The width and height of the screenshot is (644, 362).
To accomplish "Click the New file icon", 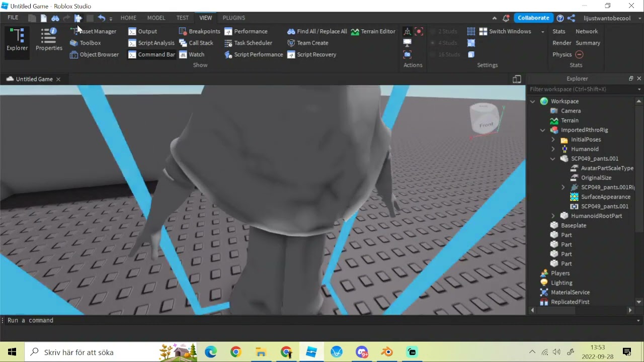I will pos(44,18).
